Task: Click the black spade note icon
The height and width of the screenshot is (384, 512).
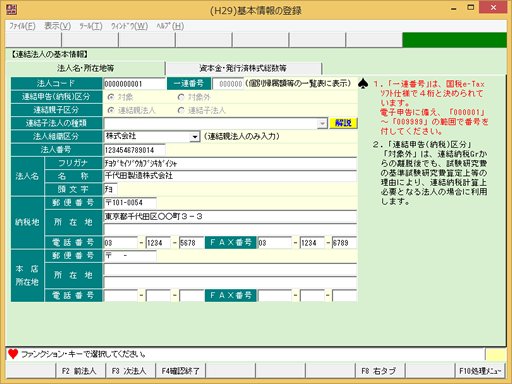Action: coord(363,84)
